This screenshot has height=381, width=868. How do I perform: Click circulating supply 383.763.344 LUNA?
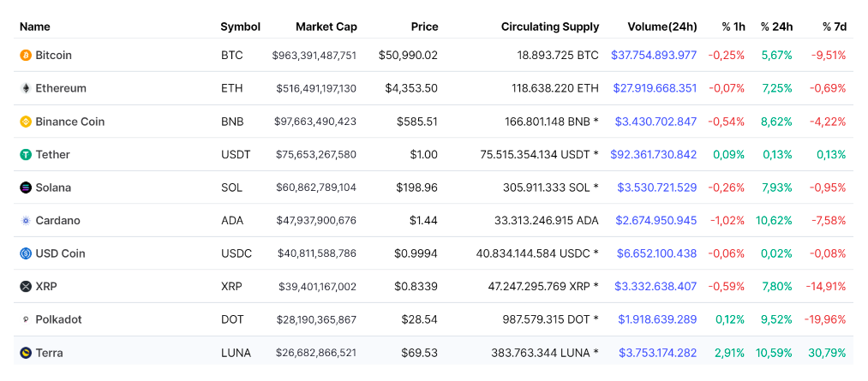(545, 353)
